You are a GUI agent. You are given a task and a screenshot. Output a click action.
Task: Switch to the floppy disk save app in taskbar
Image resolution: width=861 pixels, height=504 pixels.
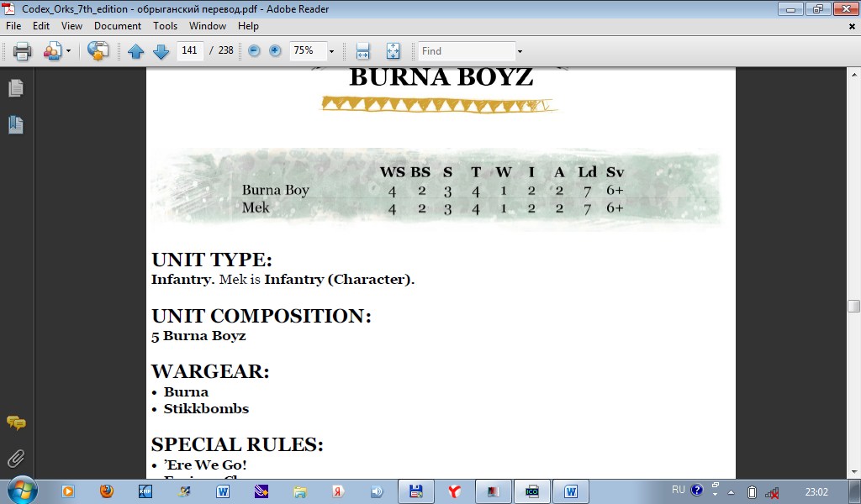(415, 491)
